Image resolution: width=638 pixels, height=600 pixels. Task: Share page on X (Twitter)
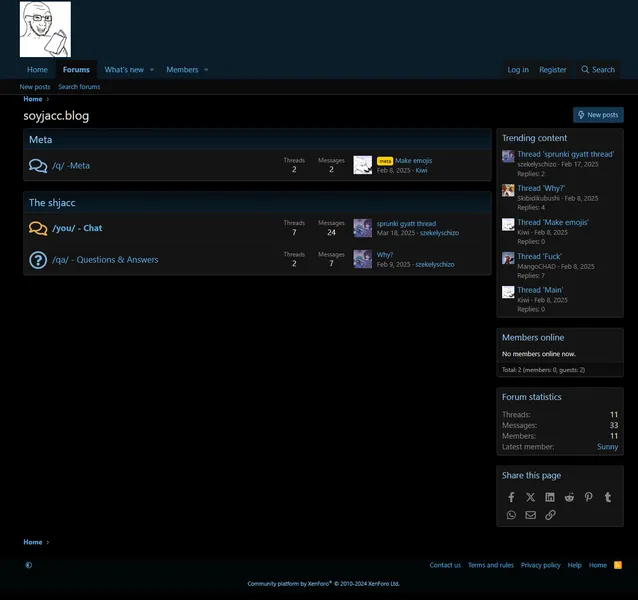(x=530, y=497)
